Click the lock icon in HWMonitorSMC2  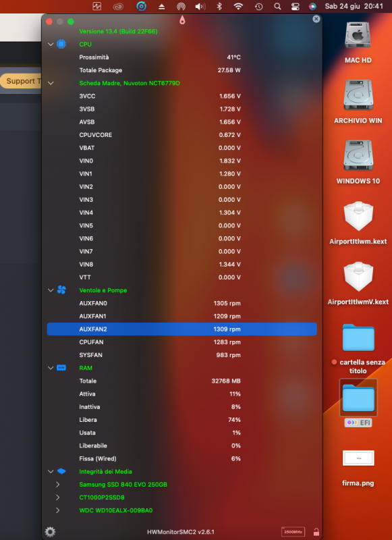click(x=316, y=532)
